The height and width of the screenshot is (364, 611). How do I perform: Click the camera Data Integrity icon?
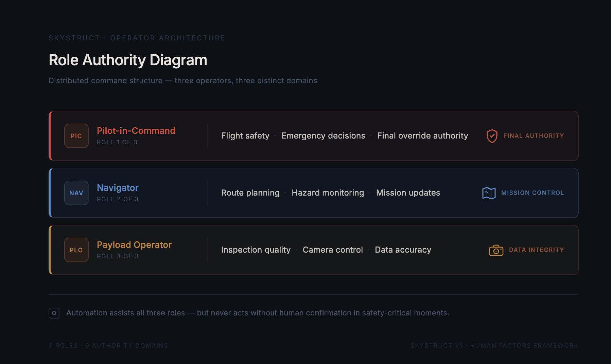point(496,250)
